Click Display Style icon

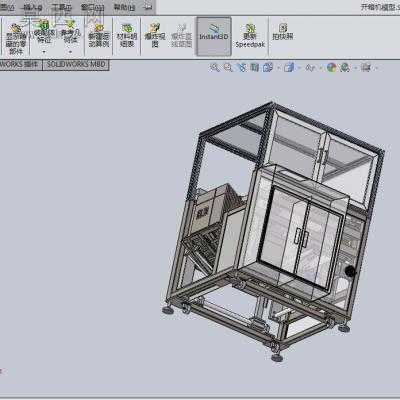289,68
